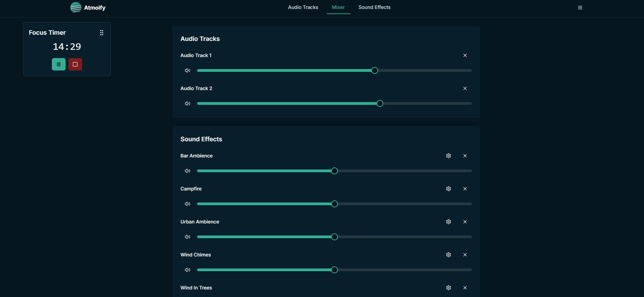The height and width of the screenshot is (297, 644).
Task: Mute Urban Ambience speaker icon
Action: pos(188,237)
